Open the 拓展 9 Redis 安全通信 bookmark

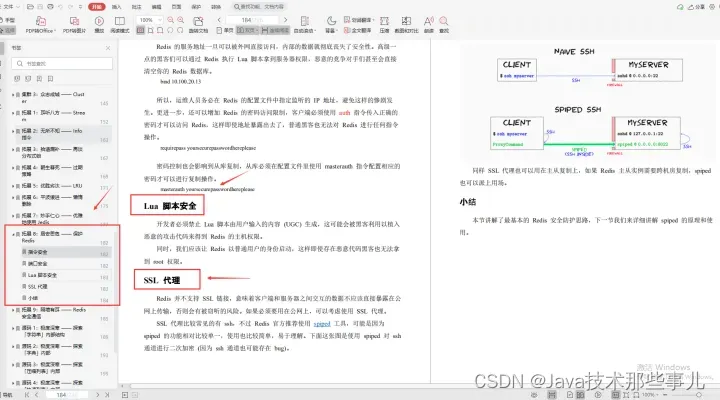pyautogui.click(x=53, y=313)
